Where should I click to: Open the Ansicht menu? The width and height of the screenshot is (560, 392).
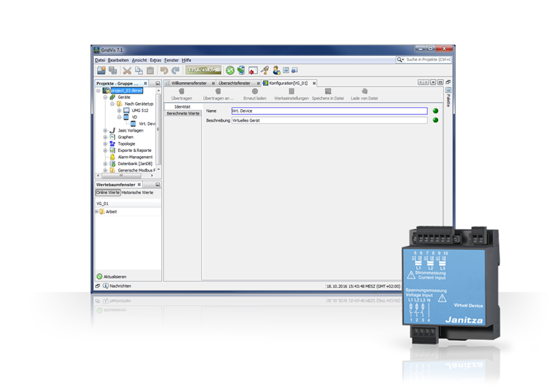pyautogui.click(x=139, y=60)
